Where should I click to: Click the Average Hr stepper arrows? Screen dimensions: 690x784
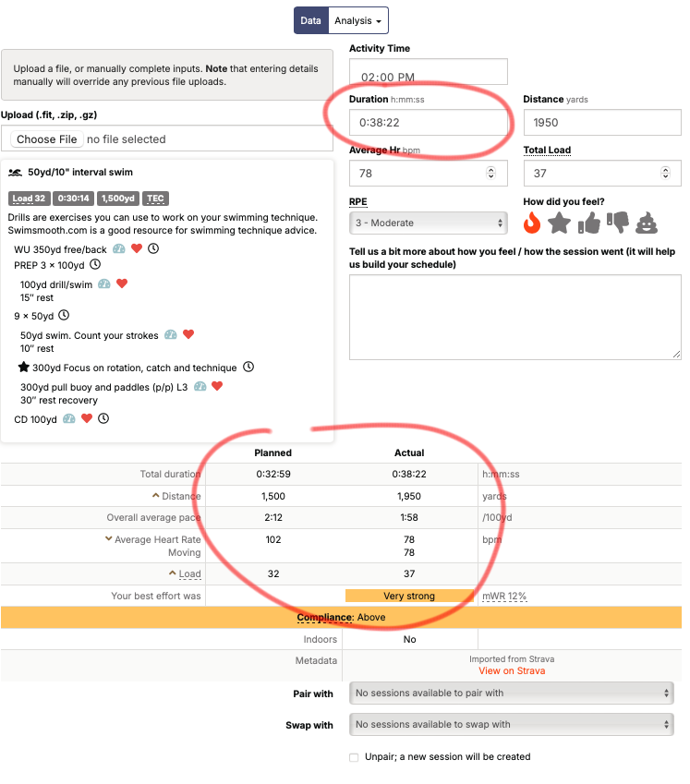(x=491, y=173)
